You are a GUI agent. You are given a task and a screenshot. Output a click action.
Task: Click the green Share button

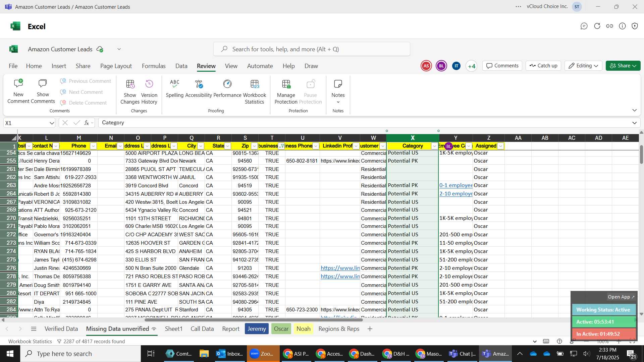pyautogui.click(x=623, y=66)
